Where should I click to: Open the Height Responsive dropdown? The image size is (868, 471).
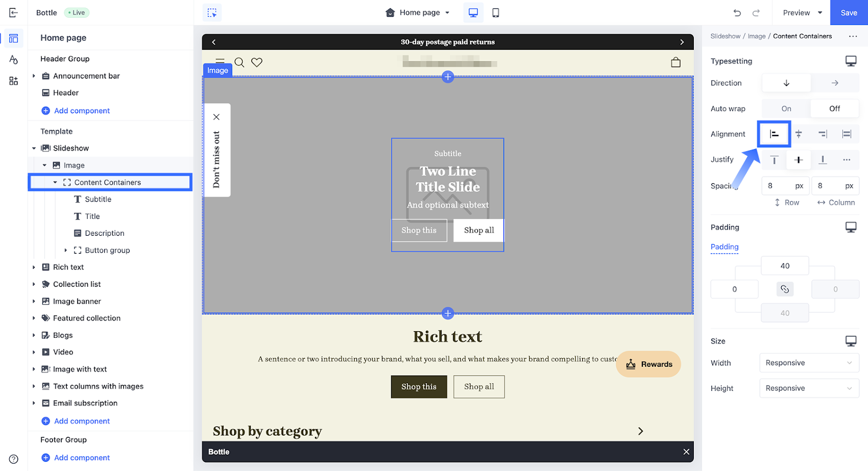click(809, 388)
